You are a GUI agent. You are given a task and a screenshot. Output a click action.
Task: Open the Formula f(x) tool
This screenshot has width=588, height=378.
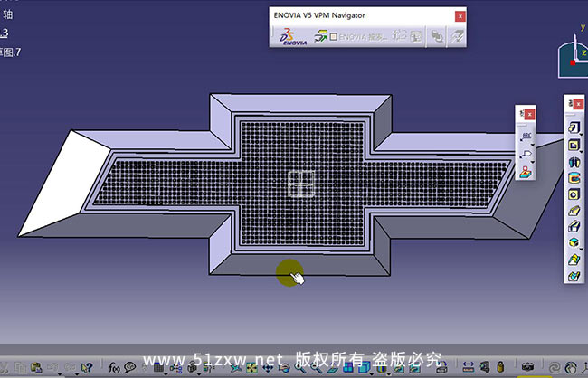coord(114,367)
